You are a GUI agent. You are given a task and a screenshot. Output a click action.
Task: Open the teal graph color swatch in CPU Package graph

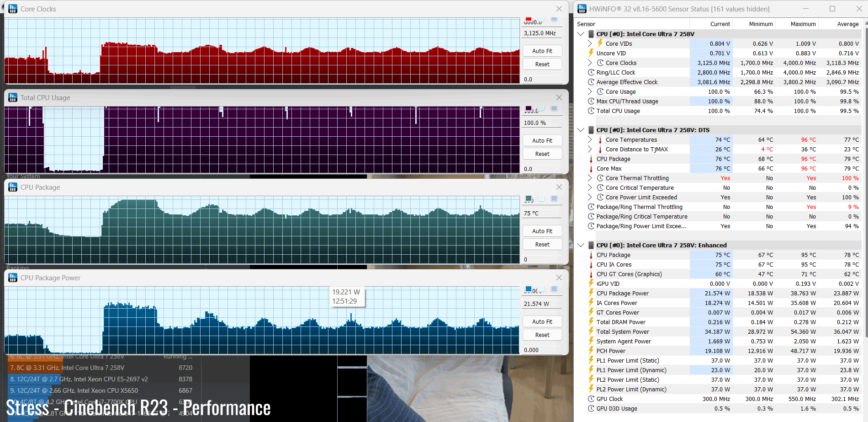click(x=529, y=198)
